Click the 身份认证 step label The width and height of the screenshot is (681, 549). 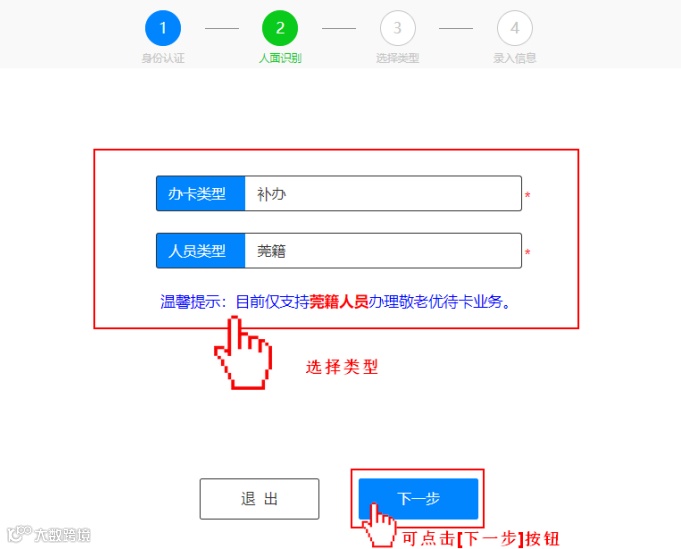163,58
